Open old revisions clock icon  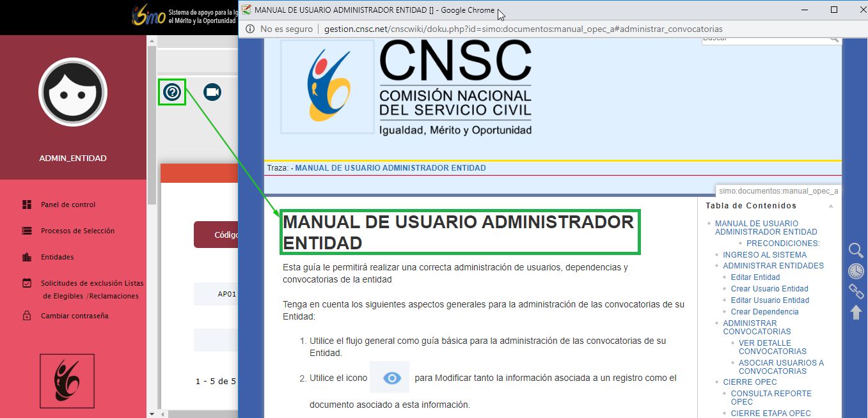[855, 271]
